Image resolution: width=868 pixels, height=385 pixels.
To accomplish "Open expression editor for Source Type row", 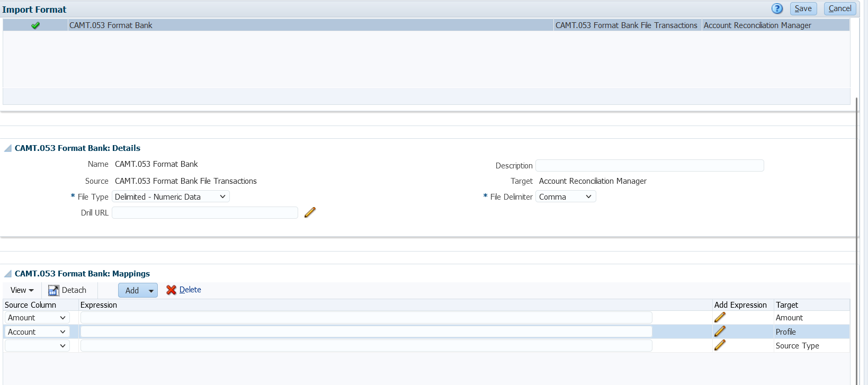I will [720, 345].
